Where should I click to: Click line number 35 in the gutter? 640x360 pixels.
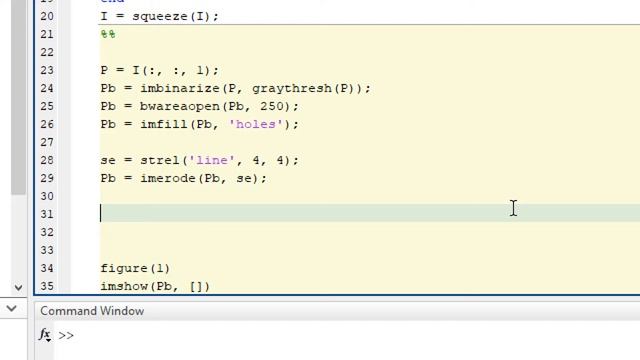click(x=47, y=286)
